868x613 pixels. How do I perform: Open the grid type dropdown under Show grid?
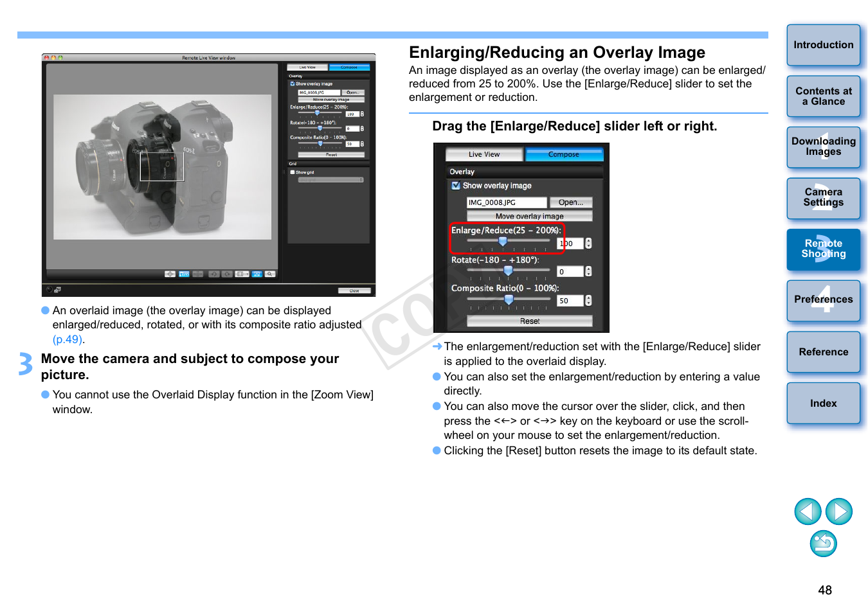(x=331, y=180)
